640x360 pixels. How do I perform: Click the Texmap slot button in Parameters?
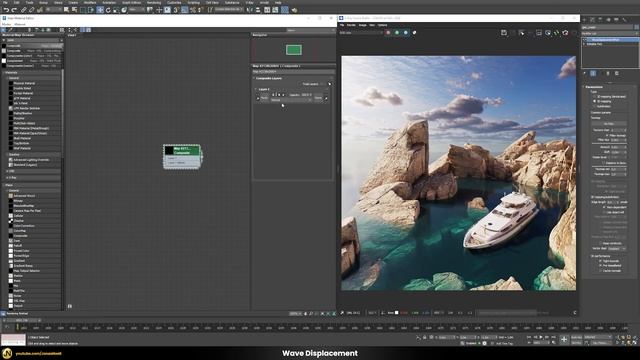tap(609, 124)
